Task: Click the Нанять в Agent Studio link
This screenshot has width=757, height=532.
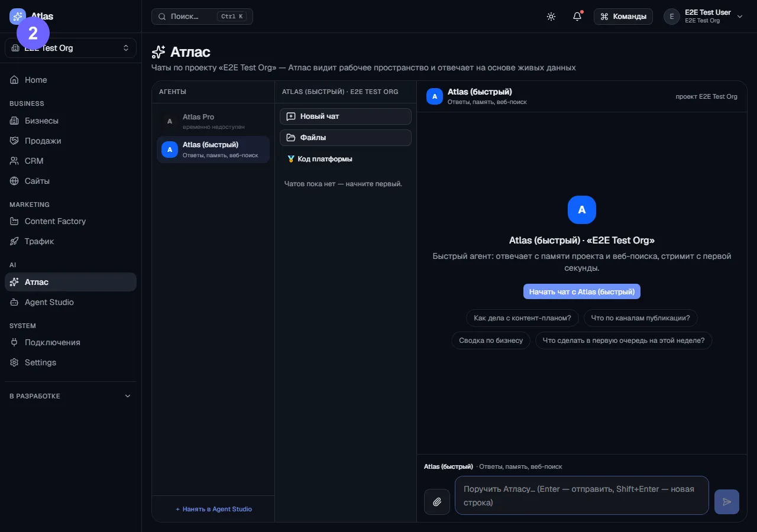Action: (x=213, y=509)
